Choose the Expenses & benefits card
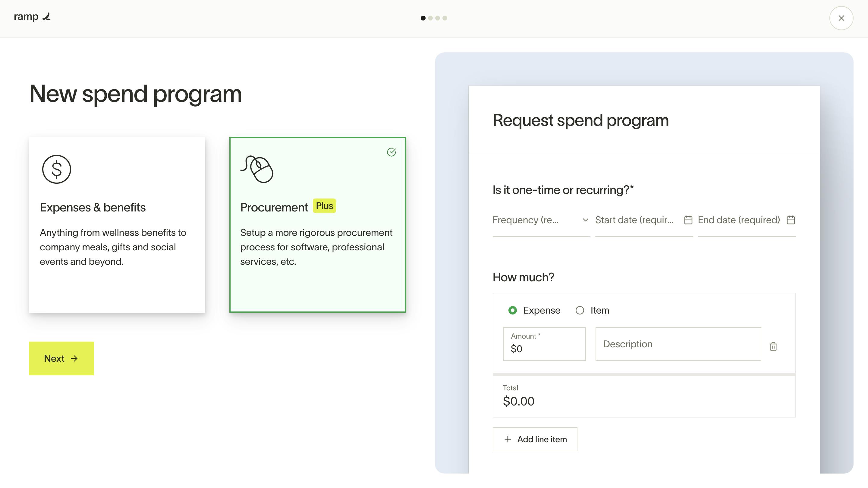This screenshot has width=868, height=488. pos(117,225)
